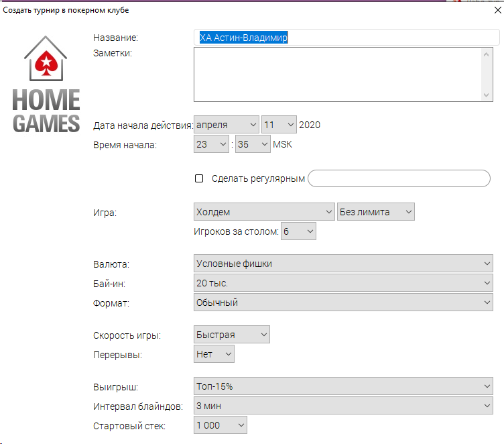
Task: Open the Игроков за столом dropdown
Action: [298, 231]
